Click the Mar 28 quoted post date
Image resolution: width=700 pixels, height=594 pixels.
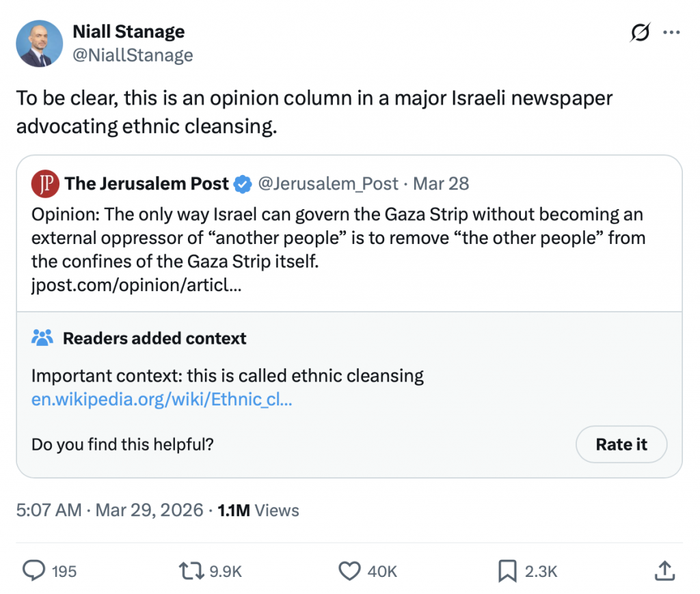442,184
